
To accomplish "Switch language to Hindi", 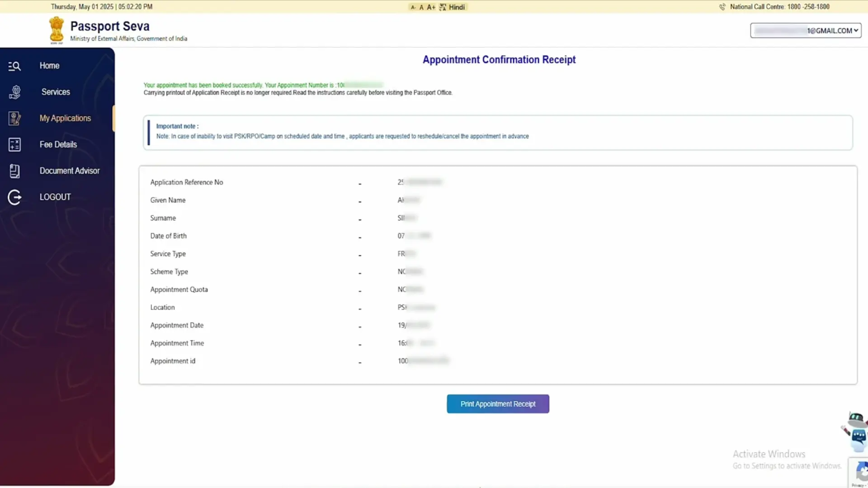I will pyautogui.click(x=457, y=7).
